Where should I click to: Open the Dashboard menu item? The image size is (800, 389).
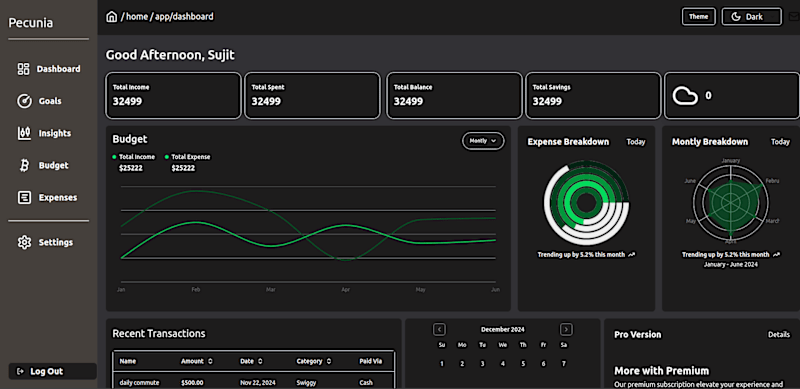click(x=48, y=69)
